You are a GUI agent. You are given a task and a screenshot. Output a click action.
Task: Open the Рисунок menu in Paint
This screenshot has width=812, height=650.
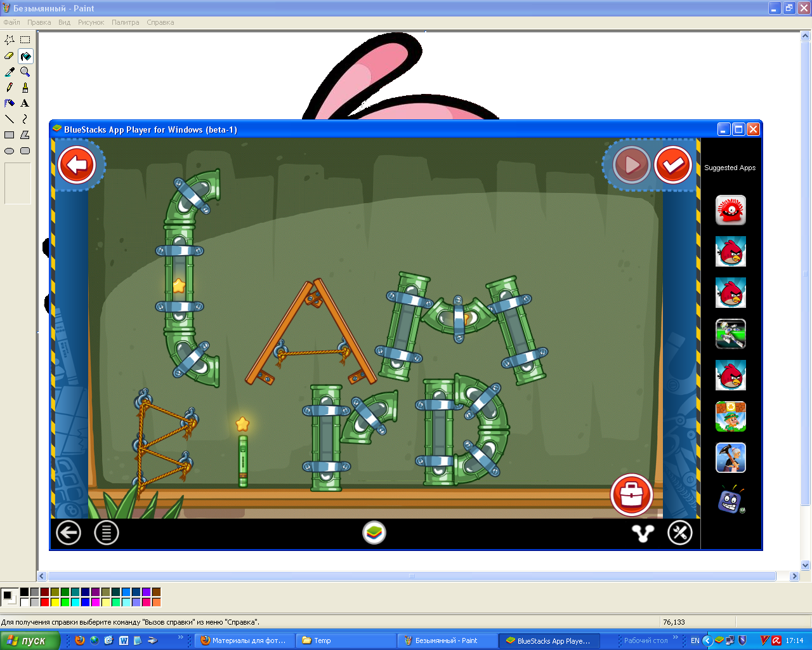pyautogui.click(x=91, y=22)
